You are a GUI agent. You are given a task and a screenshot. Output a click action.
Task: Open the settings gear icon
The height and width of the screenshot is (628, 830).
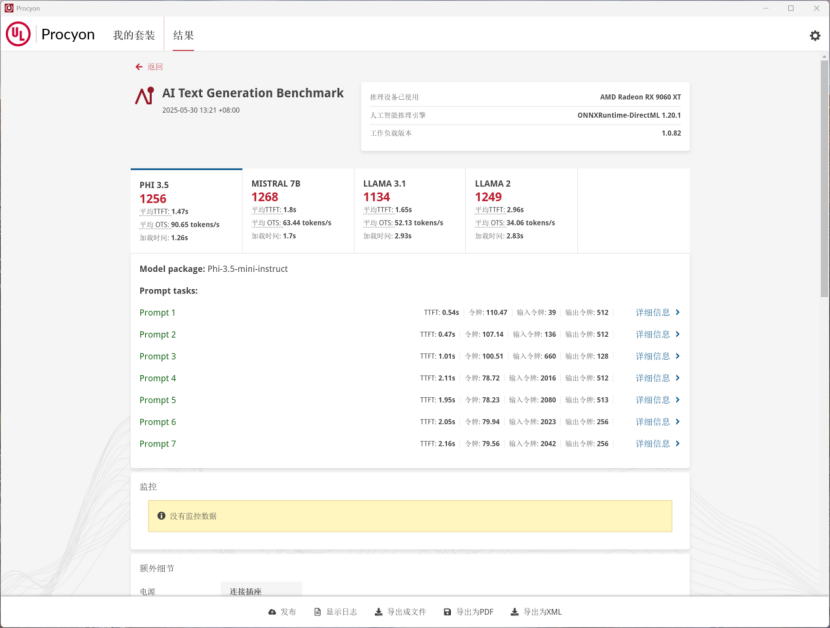tap(815, 35)
